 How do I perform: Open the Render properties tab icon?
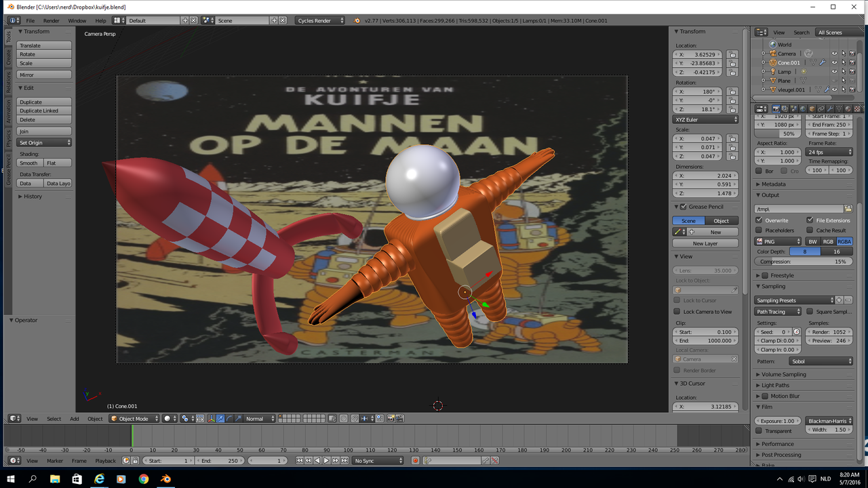click(776, 108)
